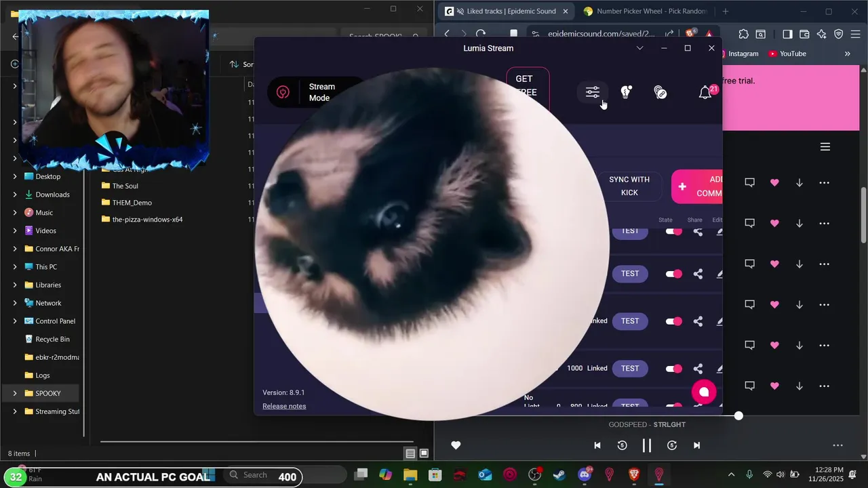The width and height of the screenshot is (868, 488).
Task: Open the YouTube bookmark
Action: click(x=787, y=54)
